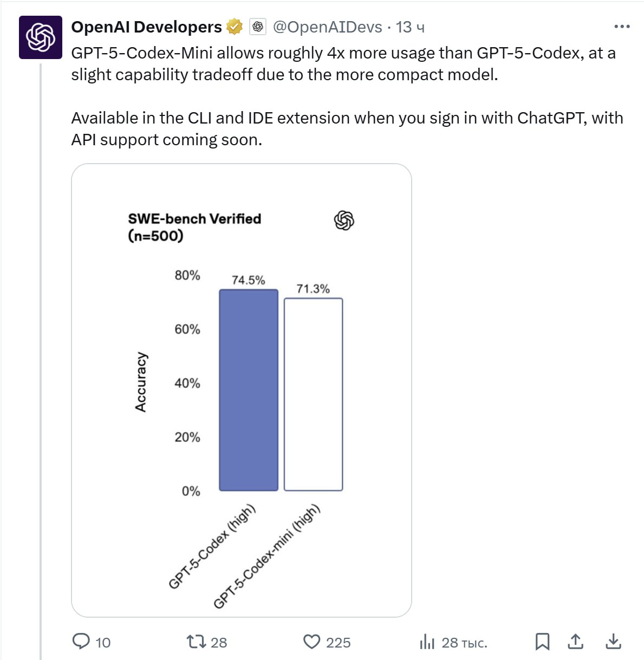Click the 13 ч timestamp
Image resolution: width=644 pixels, height=660 pixels.
[x=410, y=27]
